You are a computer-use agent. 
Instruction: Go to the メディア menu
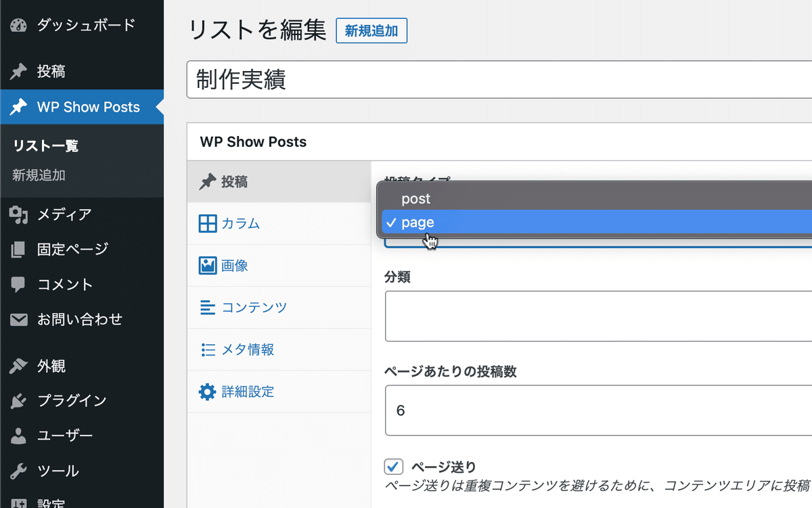click(x=82, y=215)
